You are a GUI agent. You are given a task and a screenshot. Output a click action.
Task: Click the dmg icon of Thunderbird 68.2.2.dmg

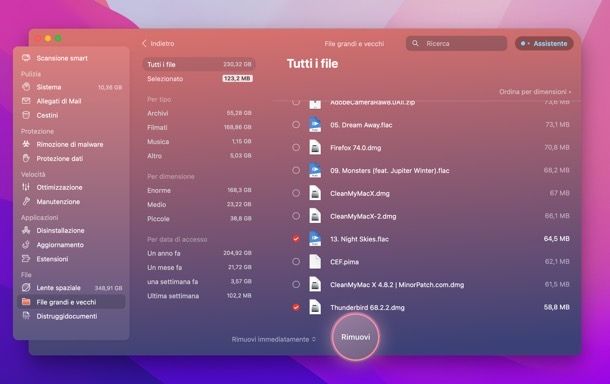[315, 307]
